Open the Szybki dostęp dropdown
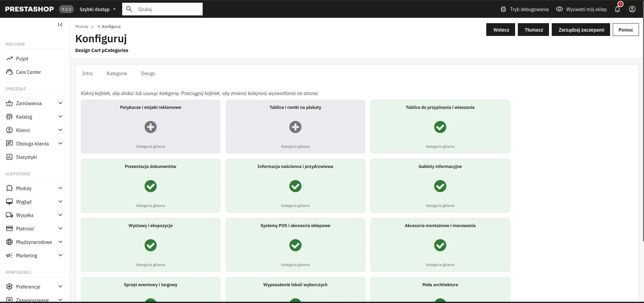The width and height of the screenshot is (644, 303). [x=98, y=9]
